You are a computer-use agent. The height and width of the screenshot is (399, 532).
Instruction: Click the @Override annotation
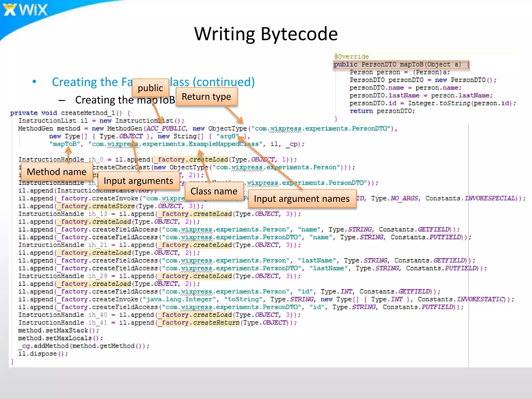point(351,57)
